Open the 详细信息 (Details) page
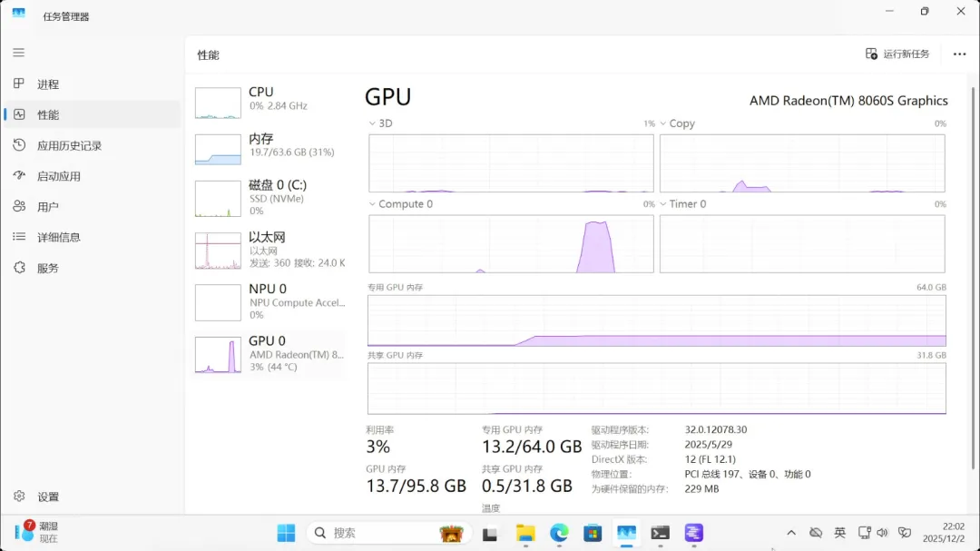Screen dimensions: 980x551 point(58,237)
